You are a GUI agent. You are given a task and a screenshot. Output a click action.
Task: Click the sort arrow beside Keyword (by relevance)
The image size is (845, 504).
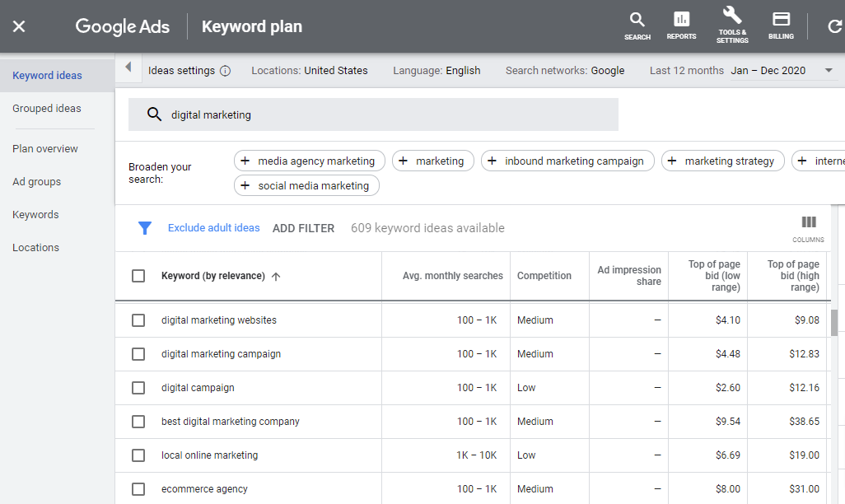click(276, 277)
